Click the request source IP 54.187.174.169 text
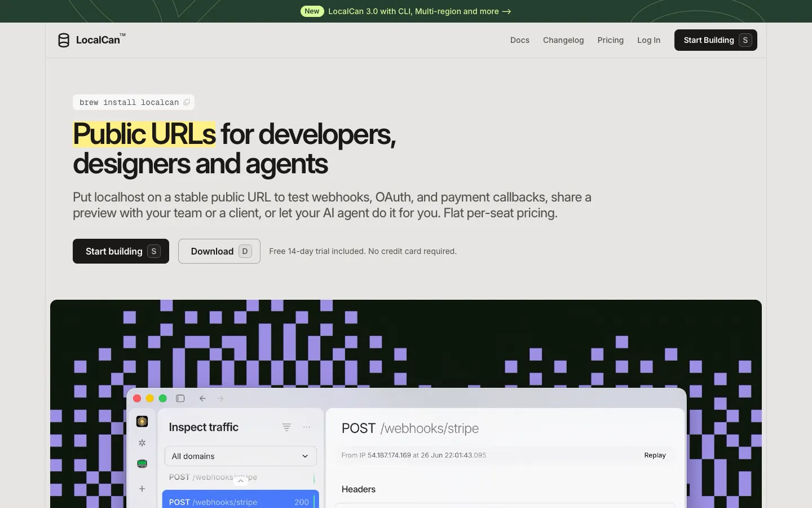The height and width of the screenshot is (508, 812). 389,455
